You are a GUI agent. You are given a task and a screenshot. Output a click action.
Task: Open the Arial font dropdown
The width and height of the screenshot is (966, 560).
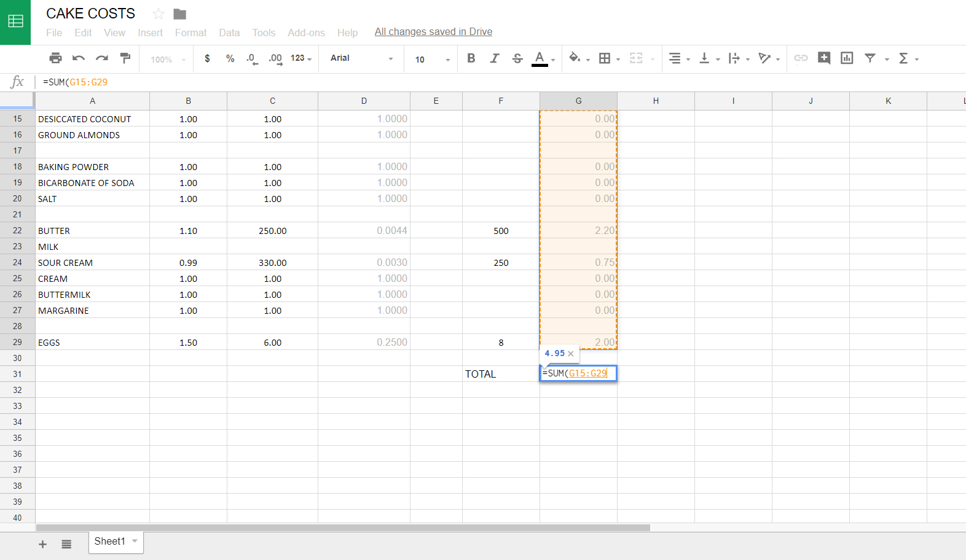click(x=361, y=58)
